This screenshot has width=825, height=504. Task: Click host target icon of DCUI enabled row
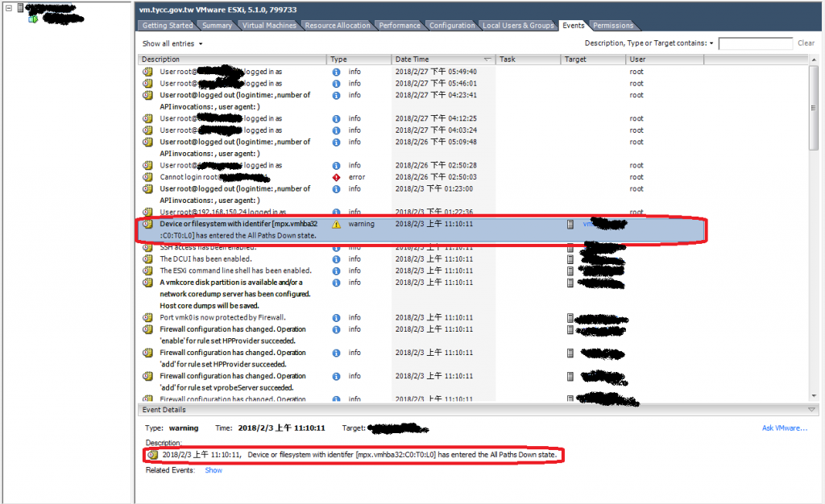tap(570, 259)
